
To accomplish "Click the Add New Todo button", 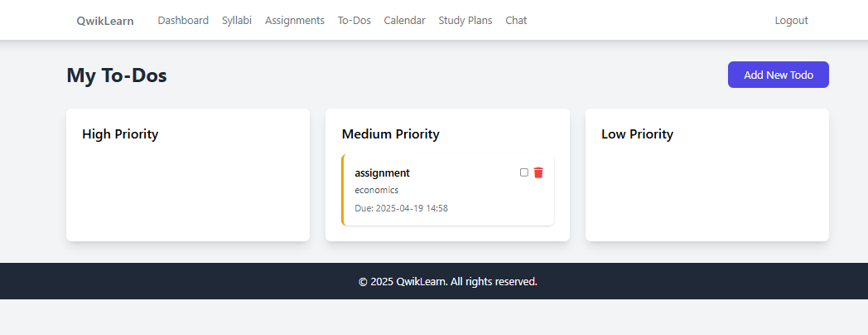I will pos(778,75).
